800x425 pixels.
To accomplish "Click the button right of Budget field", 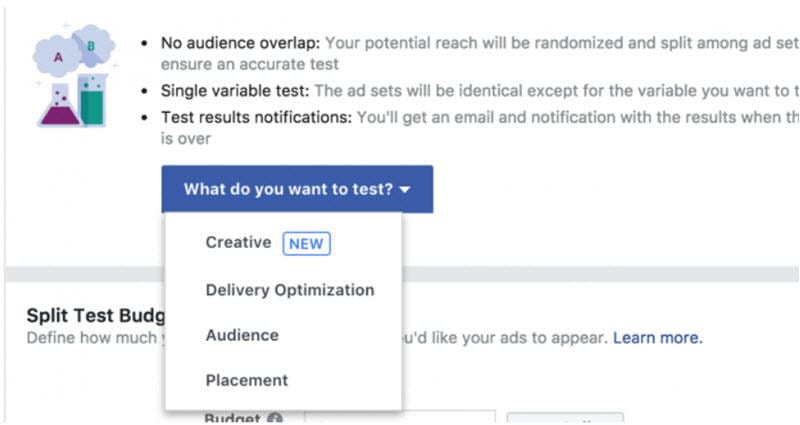I will coord(565,419).
